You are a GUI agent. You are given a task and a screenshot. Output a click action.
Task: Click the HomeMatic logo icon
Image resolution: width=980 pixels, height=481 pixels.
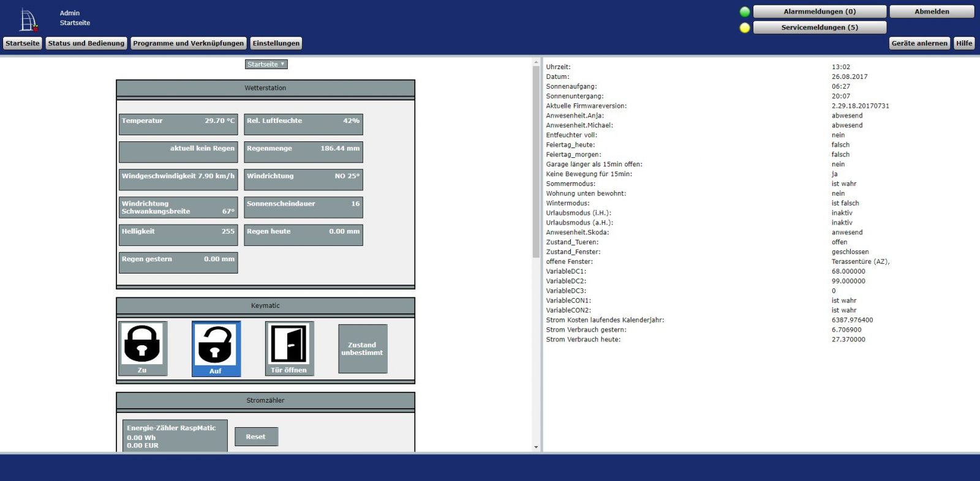pyautogui.click(x=28, y=20)
